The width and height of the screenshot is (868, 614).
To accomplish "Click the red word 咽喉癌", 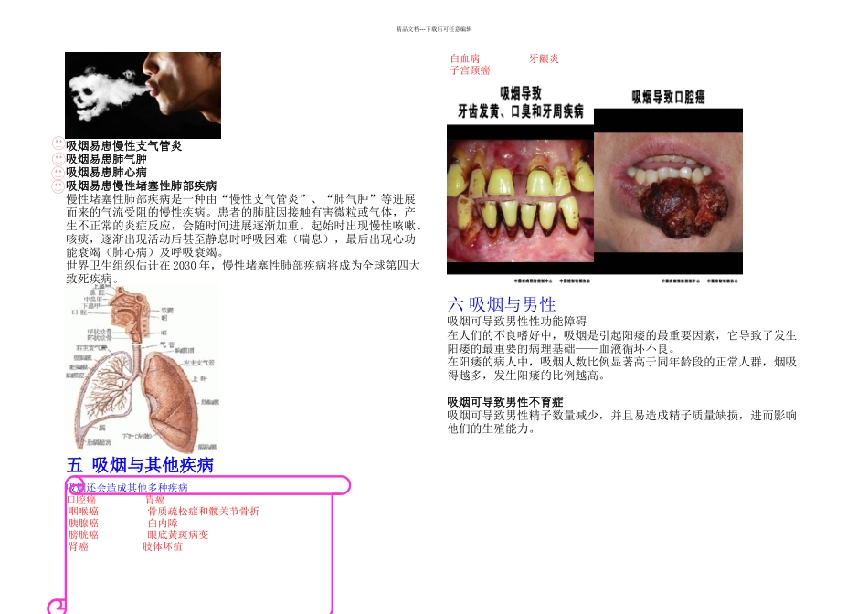I will (83, 511).
